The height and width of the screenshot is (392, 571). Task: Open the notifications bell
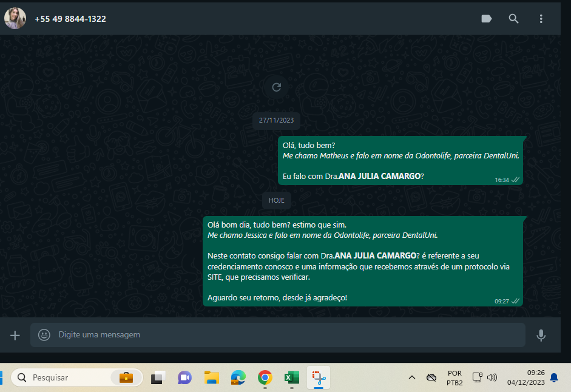(554, 378)
